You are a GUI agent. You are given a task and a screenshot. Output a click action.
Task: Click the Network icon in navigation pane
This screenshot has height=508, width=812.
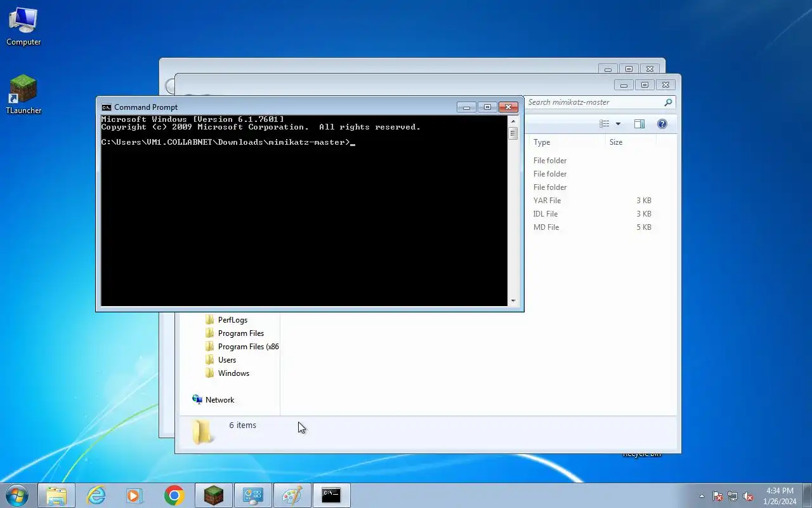pyautogui.click(x=197, y=400)
